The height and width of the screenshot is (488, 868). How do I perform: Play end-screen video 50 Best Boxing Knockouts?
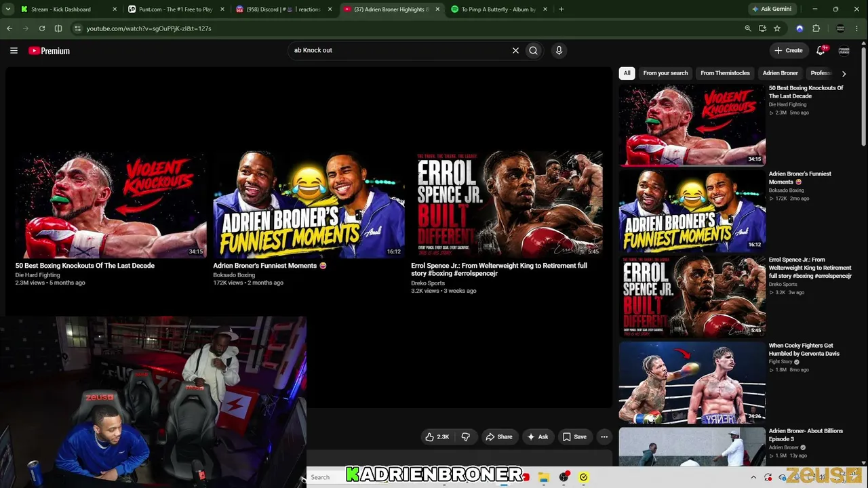(x=110, y=205)
